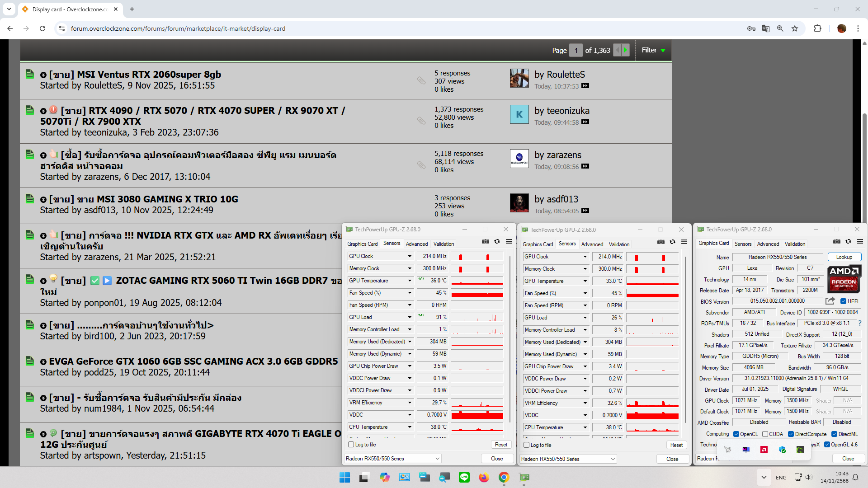Click the forum page number input box
868x488 pixels.
click(x=576, y=50)
